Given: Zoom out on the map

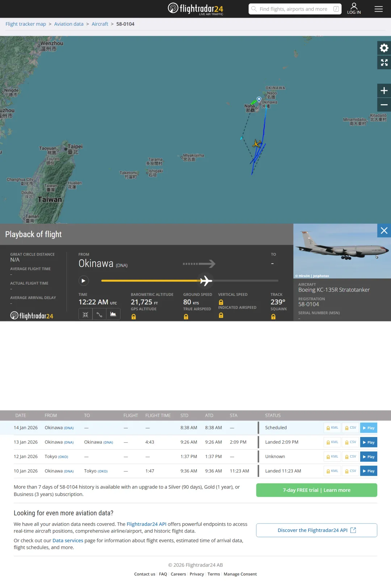Looking at the screenshot, I should pyautogui.click(x=384, y=105).
